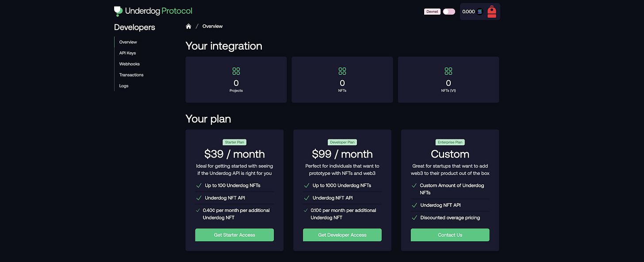Click checkmark beside 0.10¢ per month item
Viewport: 644px width, 262px height.
point(306,211)
